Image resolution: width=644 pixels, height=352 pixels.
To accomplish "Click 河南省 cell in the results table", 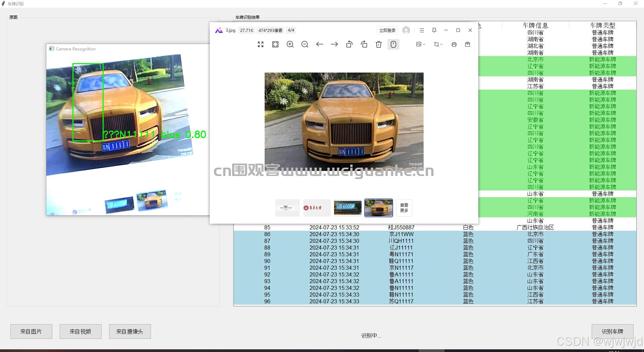I will 535,214.
